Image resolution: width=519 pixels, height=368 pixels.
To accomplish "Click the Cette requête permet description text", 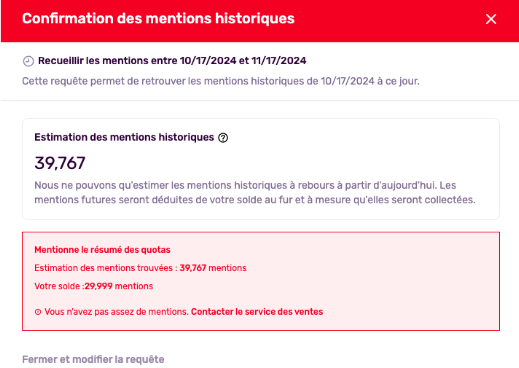I will coord(221,81).
